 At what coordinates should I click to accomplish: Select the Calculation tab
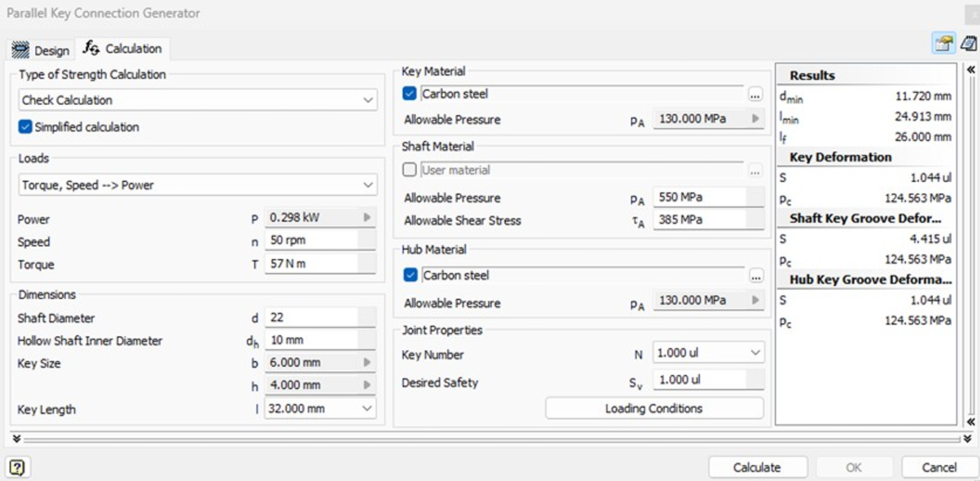coord(123,49)
